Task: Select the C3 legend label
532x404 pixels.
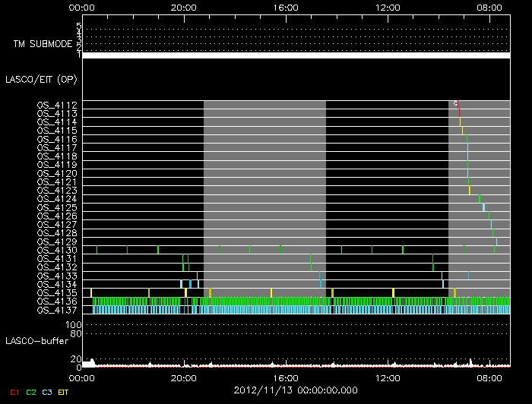Action: coord(47,392)
